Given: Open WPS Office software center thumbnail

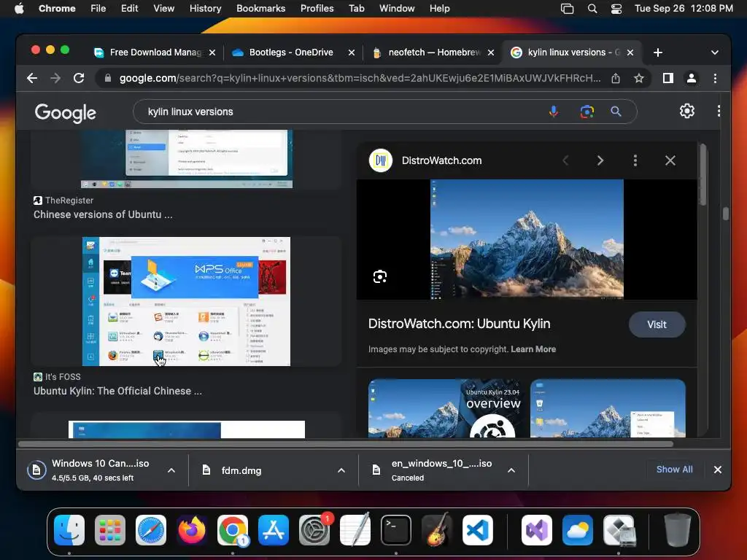Looking at the screenshot, I should [x=186, y=301].
